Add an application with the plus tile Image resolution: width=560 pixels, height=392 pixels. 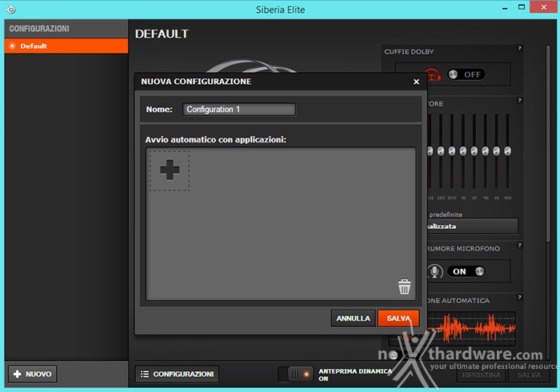click(x=170, y=170)
